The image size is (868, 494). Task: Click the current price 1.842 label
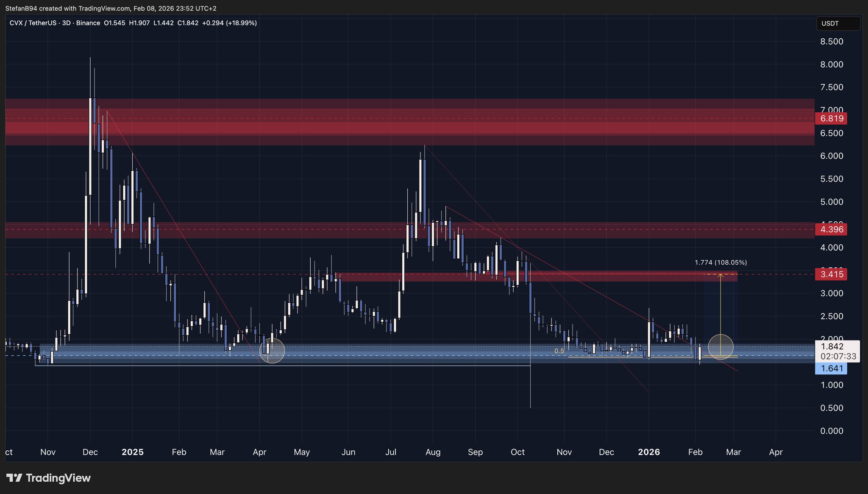(832, 346)
